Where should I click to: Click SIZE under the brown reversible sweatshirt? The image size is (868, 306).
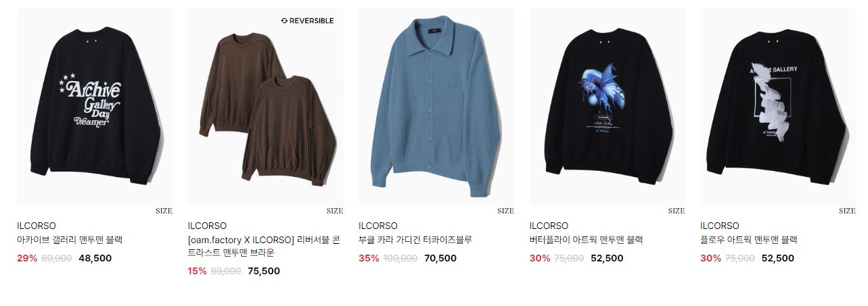pos(335,211)
